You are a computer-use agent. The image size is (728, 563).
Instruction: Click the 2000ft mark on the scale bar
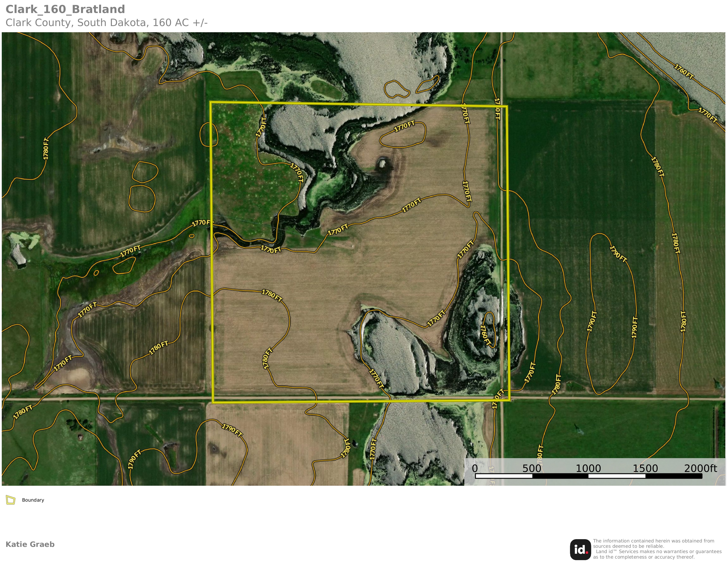(x=700, y=469)
